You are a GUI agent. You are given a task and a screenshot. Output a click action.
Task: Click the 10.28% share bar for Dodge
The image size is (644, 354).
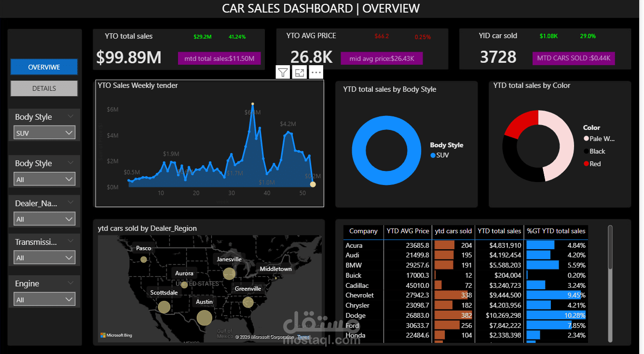tap(556, 315)
